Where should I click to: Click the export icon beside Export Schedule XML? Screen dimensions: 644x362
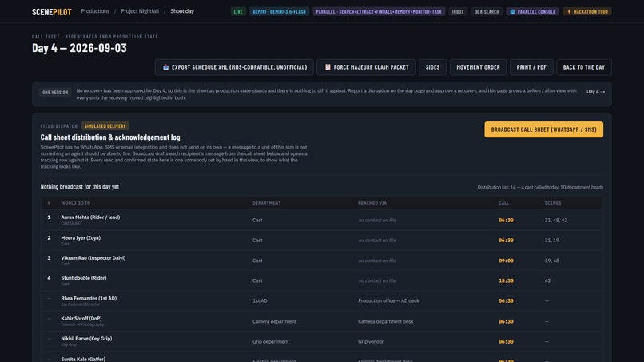click(x=166, y=67)
